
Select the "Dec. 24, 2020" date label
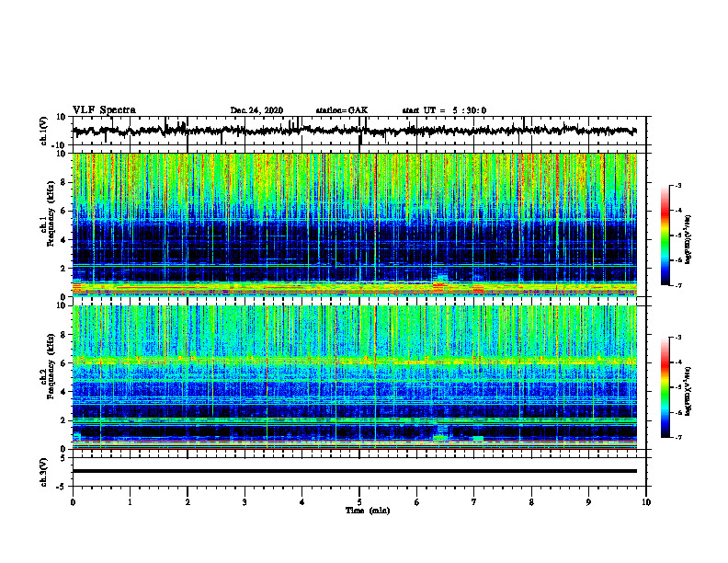pyautogui.click(x=256, y=110)
